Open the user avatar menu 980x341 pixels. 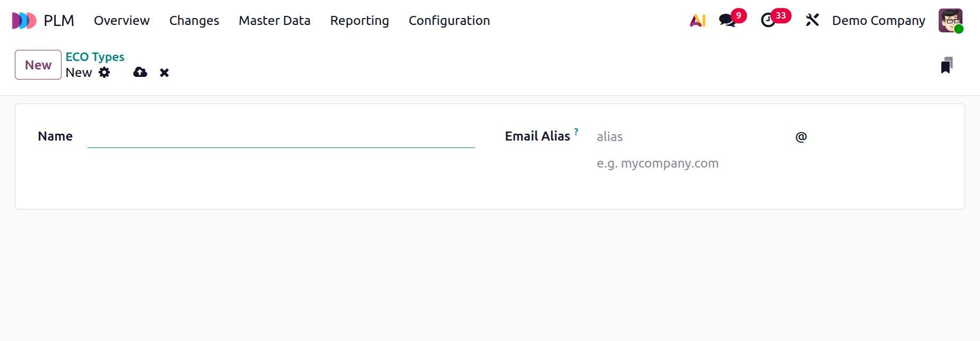point(950,21)
